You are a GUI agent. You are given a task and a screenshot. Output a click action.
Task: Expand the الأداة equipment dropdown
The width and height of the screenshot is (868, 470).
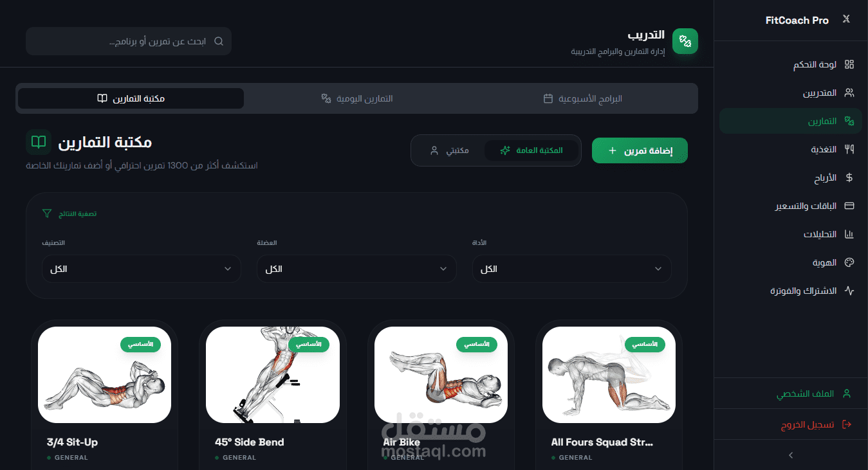coord(572,269)
